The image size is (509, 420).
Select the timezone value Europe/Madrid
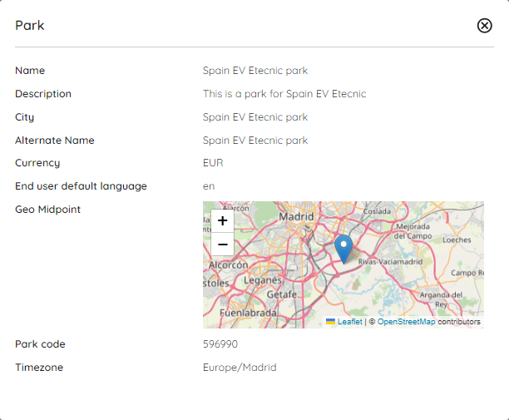[x=240, y=368]
